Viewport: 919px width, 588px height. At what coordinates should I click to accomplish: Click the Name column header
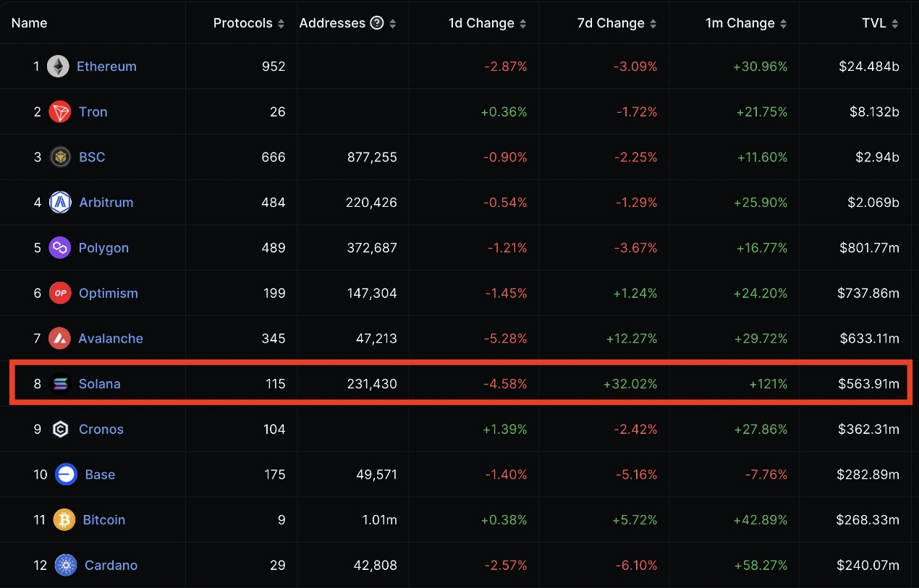[x=30, y=23]
